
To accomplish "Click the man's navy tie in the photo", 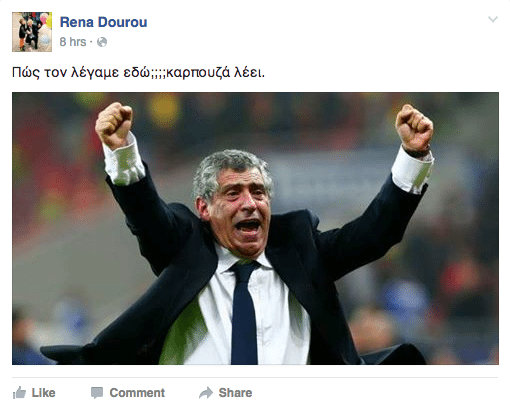I will (244, 313).
